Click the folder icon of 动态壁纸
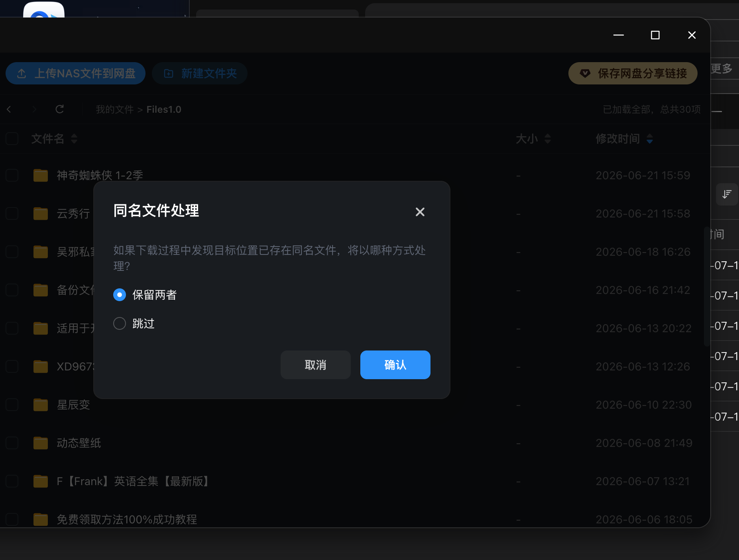The image size is (739, 560). 41,443
